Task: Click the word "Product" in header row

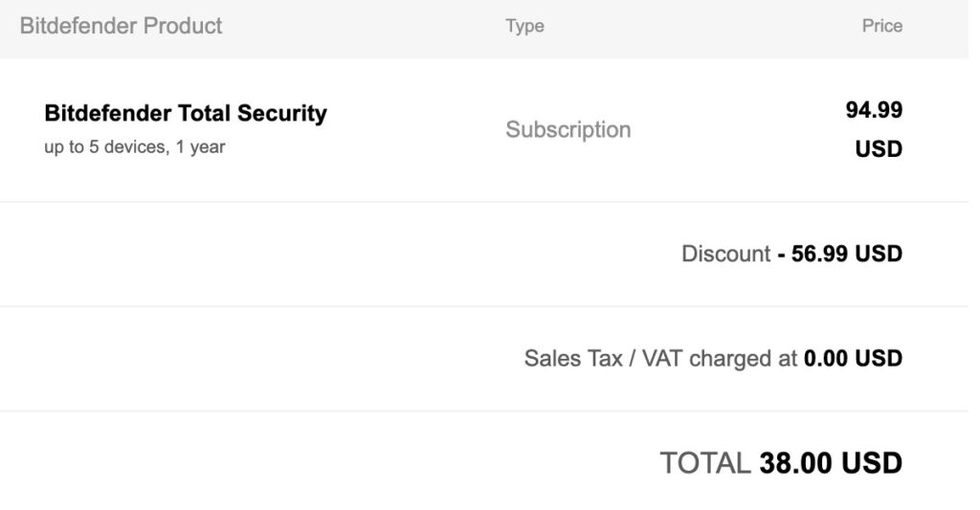Action: (x=182, y=26)
